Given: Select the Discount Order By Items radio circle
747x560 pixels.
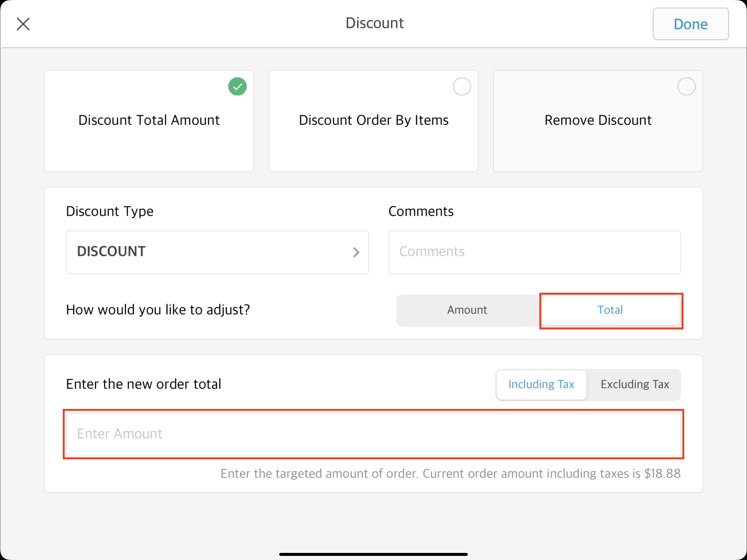Looking at the screenshot, I should click(x=462, y=86).
